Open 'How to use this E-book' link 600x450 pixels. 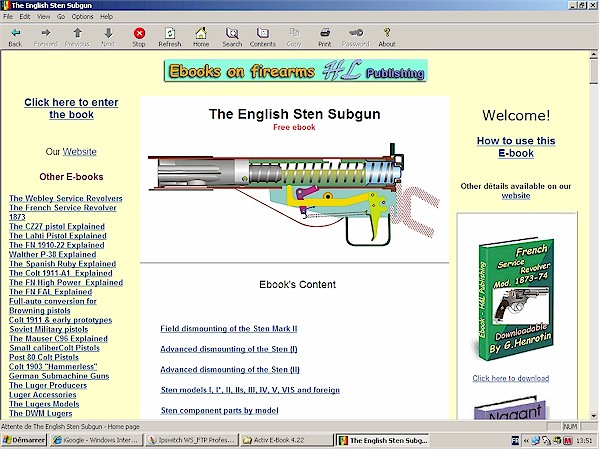click(516, 147)
